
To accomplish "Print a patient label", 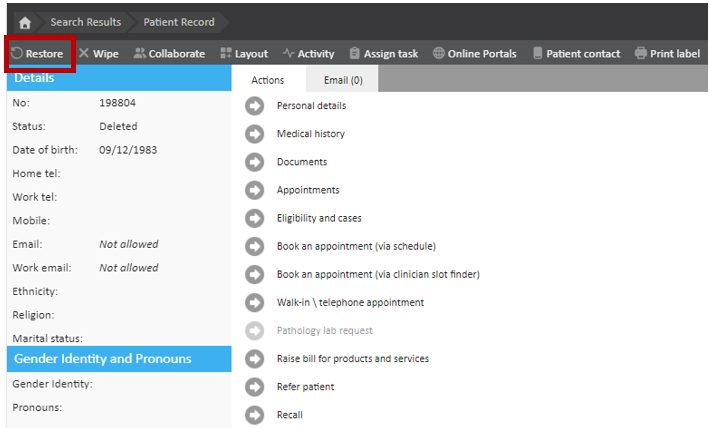I will click(x=667, y=54).
